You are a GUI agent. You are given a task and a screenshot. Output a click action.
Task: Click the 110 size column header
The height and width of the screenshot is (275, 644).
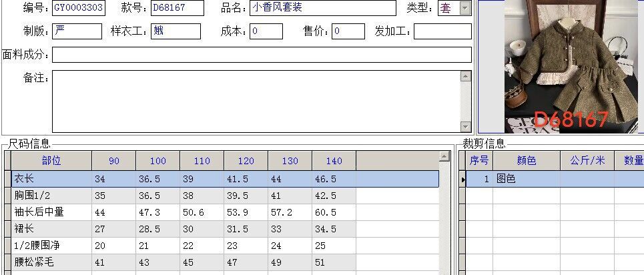point(202,161)
